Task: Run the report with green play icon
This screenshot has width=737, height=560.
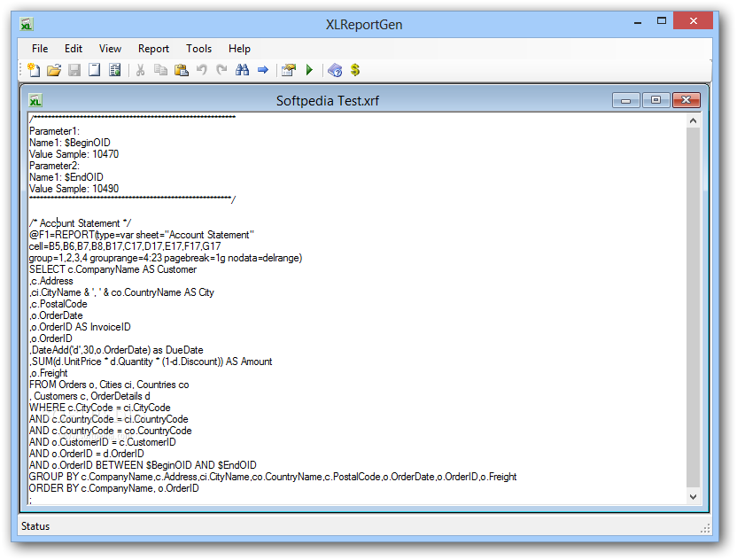Action: pos(309,70)
